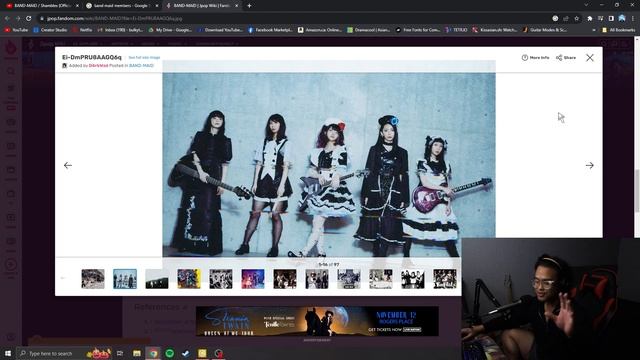Focus the jpop.fandom.com address bar
Viewport: 640px width, 360px height.
(294, 18)
